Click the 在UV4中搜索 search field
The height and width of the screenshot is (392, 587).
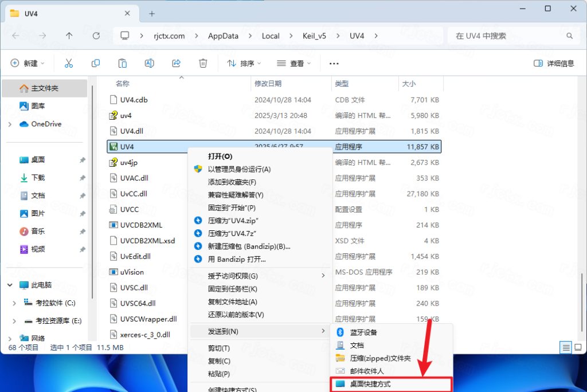pos(513,36)
